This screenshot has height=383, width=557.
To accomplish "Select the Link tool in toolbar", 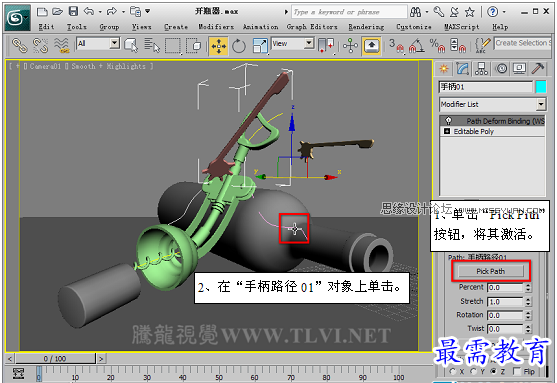I will tap(20, 45).
